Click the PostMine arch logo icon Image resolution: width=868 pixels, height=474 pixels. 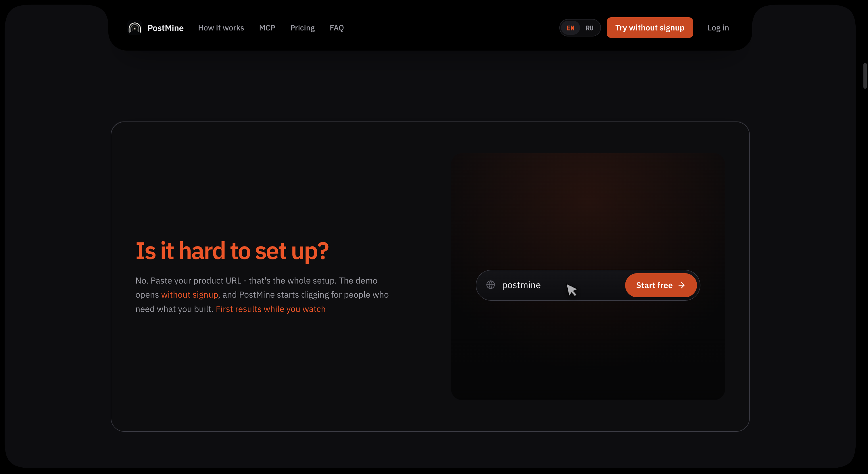(135, 28)
